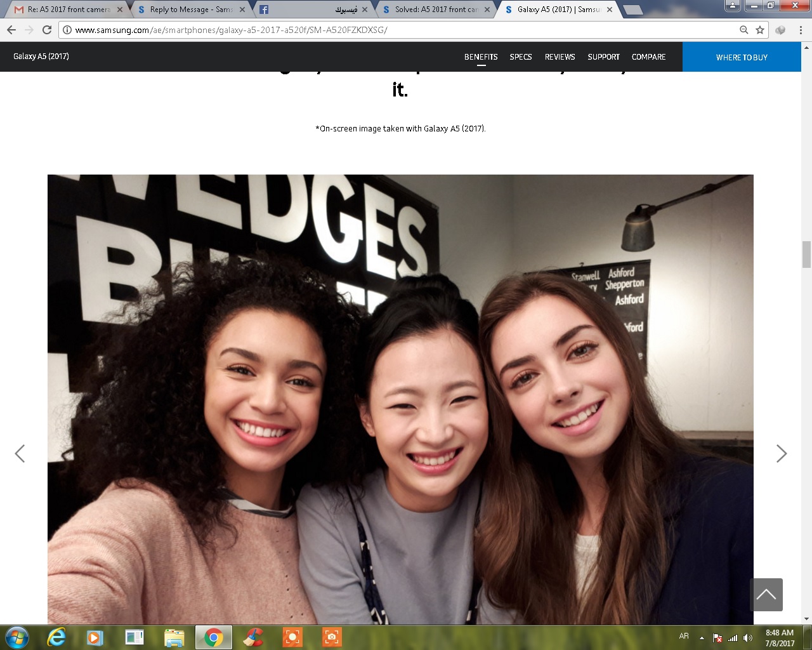Expand hidden system tray icons
812x650 pixels.
pos(702,638)
